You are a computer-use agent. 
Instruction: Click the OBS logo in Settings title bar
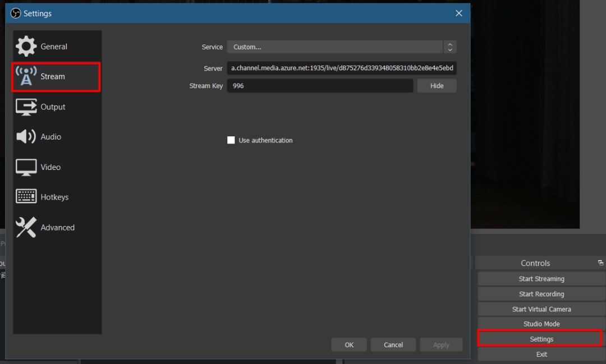(x=16, y=13)
